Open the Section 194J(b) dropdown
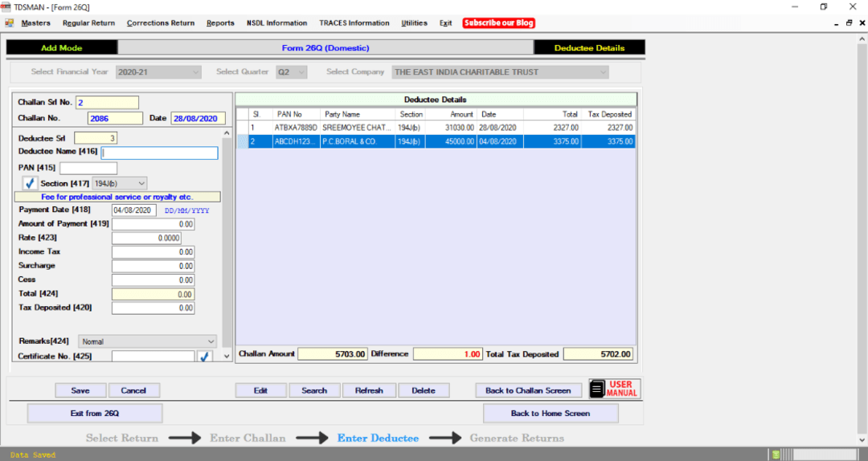The width and height of the screenshot is (868, 461). pos(120,183)
